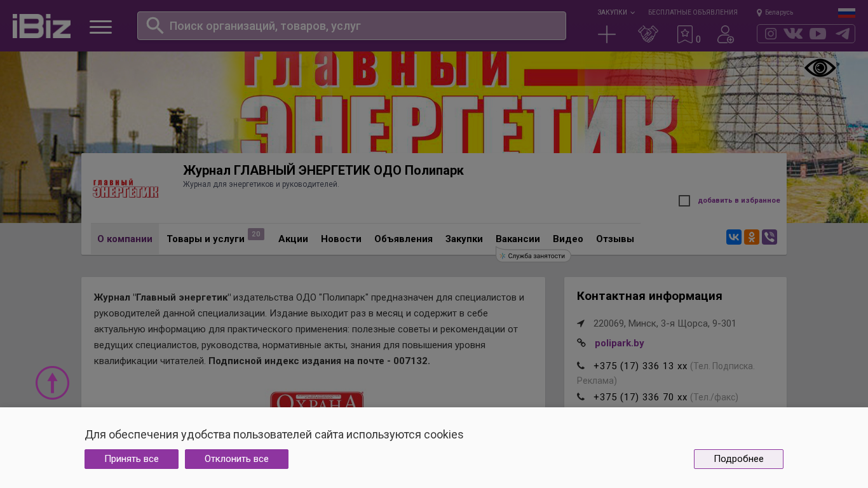Open the handshake partnership icon
Viewport: 868px width, 488px height.
point(648,34)
